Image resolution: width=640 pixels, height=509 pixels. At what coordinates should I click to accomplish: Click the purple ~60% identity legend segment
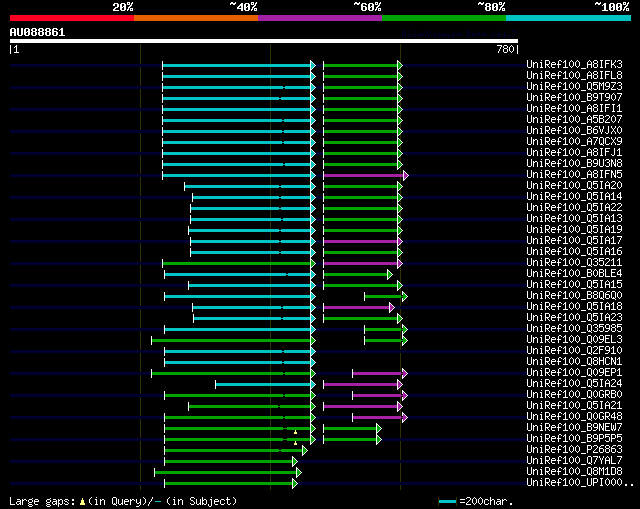pos(320,18)
